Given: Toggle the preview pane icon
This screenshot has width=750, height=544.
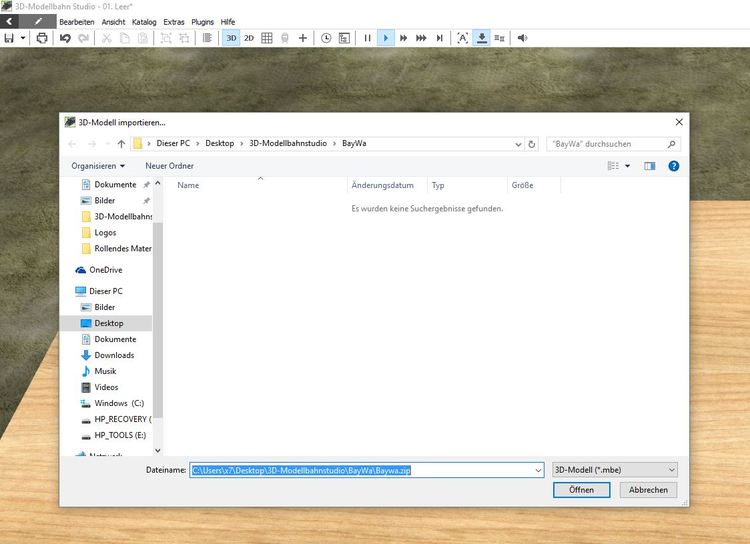Looking at the screenshot, I should tap(650, 166).
